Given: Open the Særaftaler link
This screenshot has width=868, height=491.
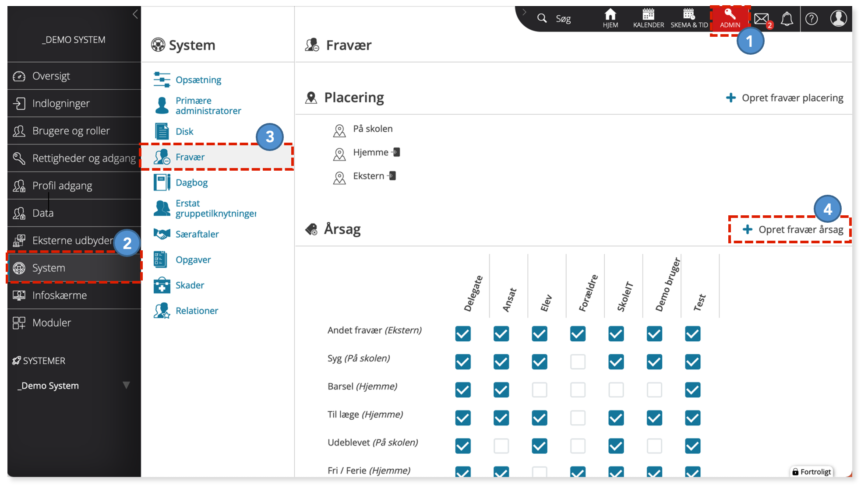Looking at the screenshot, I should (x=197, y=234).
